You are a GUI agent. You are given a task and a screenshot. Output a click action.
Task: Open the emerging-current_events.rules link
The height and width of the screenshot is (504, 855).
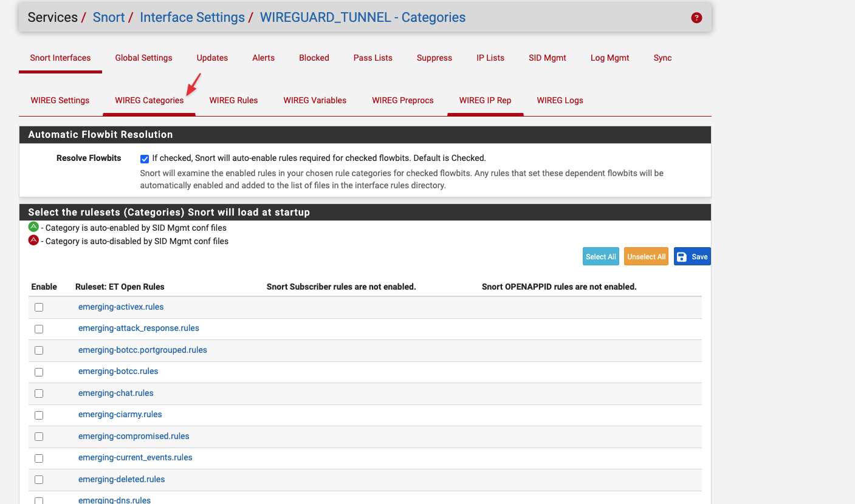135,457
